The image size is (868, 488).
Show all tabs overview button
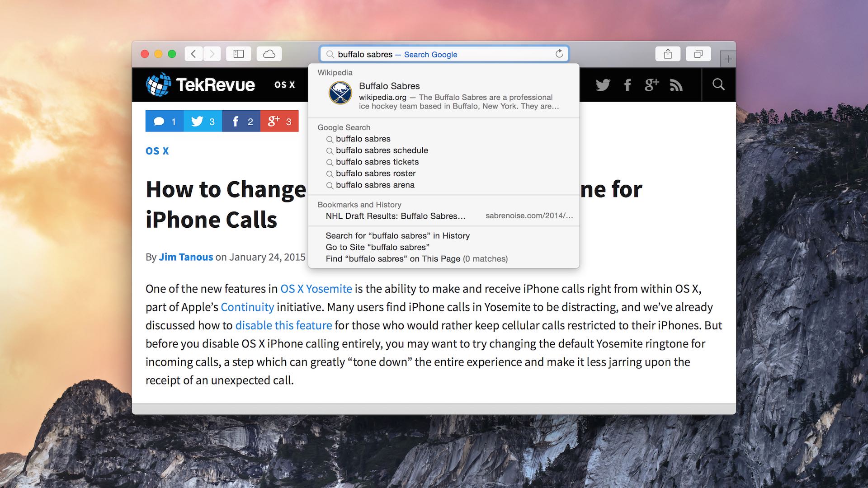[x=698, y=54]
